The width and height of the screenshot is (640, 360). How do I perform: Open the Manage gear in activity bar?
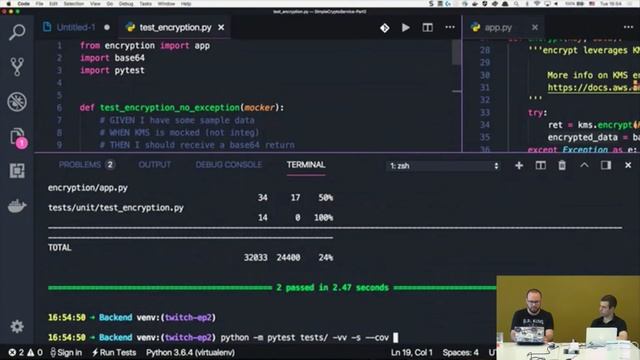tap(17, 327)
